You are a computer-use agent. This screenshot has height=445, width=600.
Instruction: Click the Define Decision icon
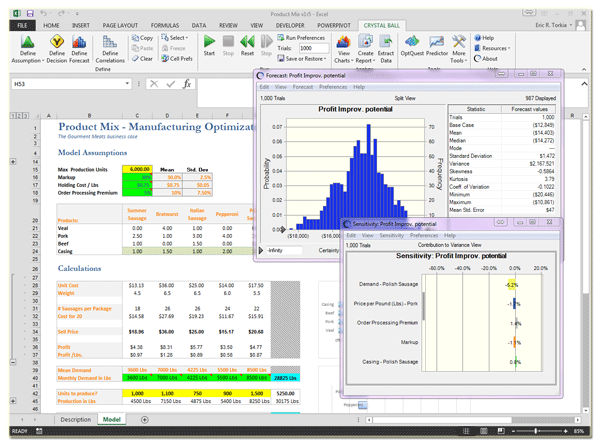click(57, 42)
